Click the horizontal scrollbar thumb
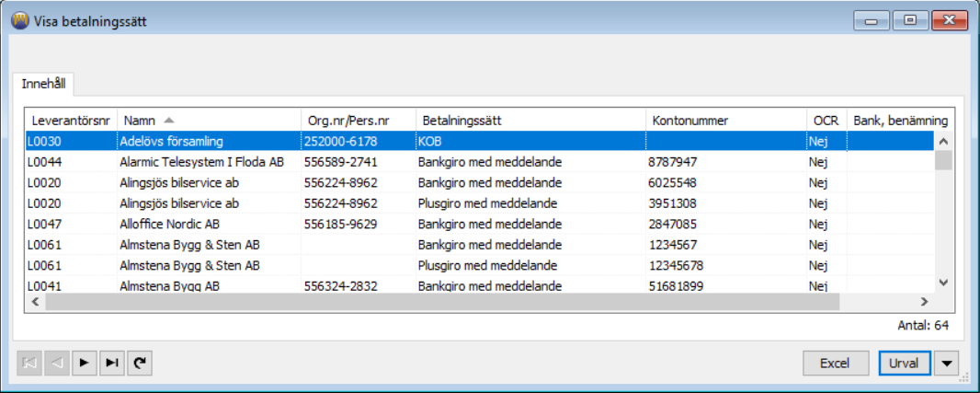Screen dimensions: 980x393 [442, 302]
